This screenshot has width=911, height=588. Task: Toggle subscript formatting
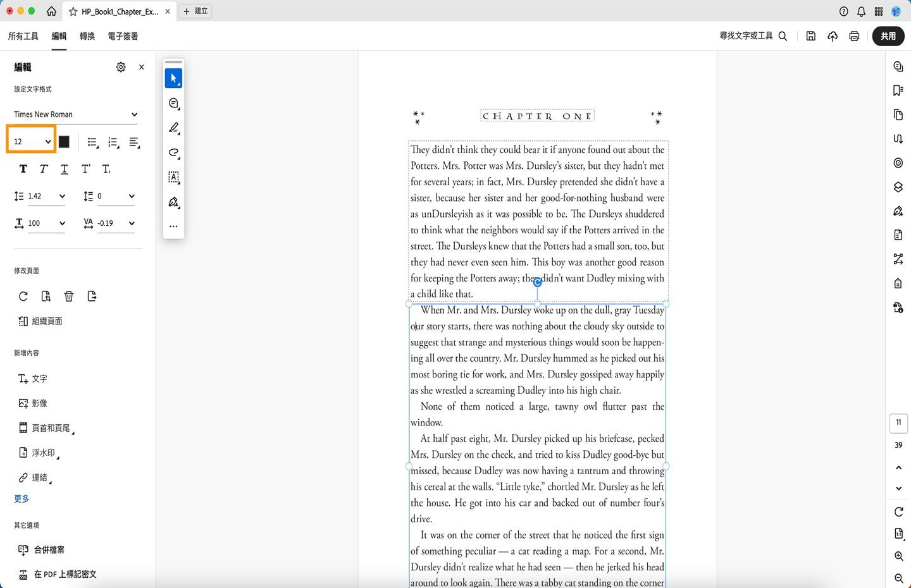pyautogui.click(x=106, y=169)
